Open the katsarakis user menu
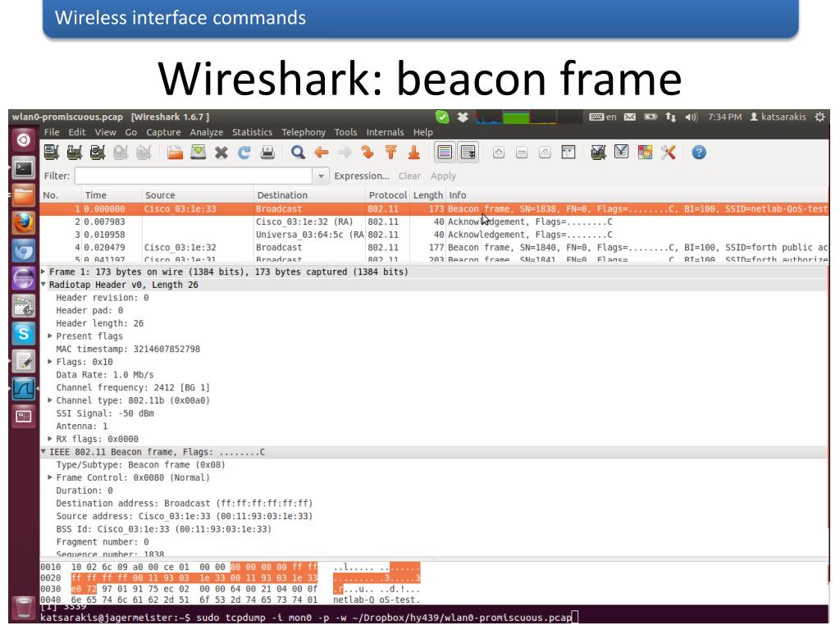 click(778, 116)
